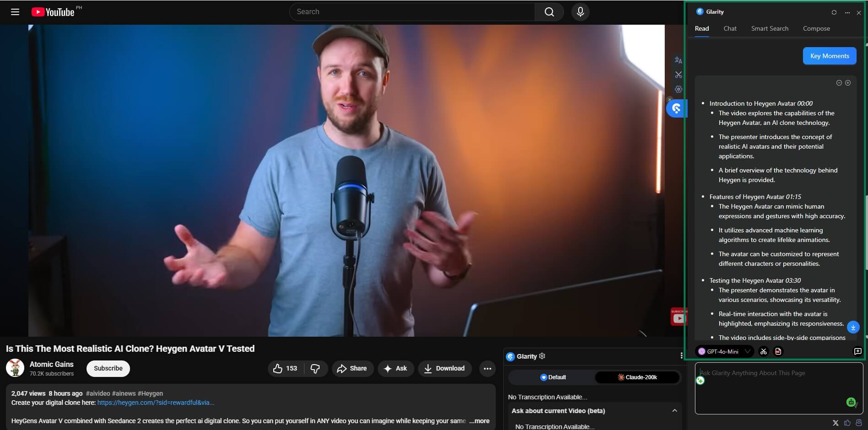Refresh the Glarity sidebar summary
The width and height of the screenshot is (868, 430).
834,12
